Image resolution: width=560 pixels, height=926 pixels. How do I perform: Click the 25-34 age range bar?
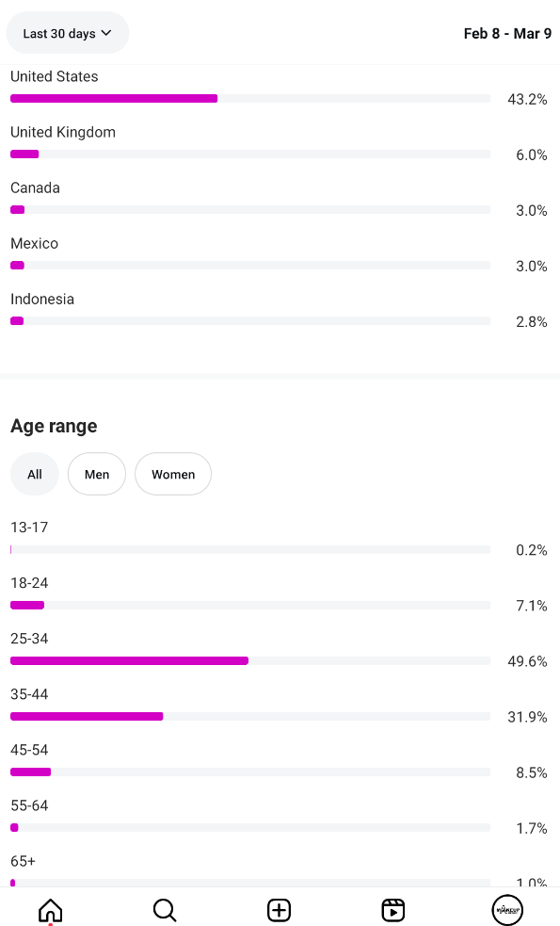[250, 661]
